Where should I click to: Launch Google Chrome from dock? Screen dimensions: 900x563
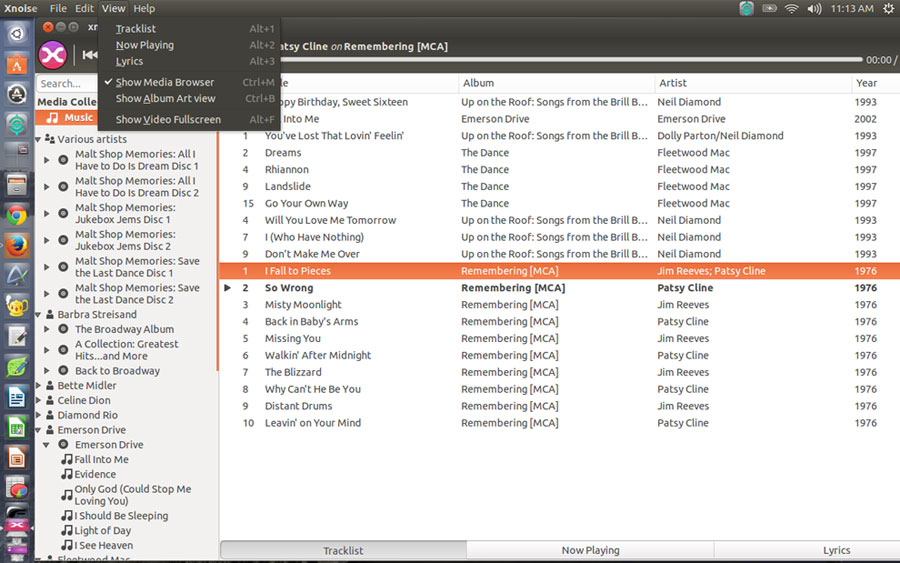17,216
